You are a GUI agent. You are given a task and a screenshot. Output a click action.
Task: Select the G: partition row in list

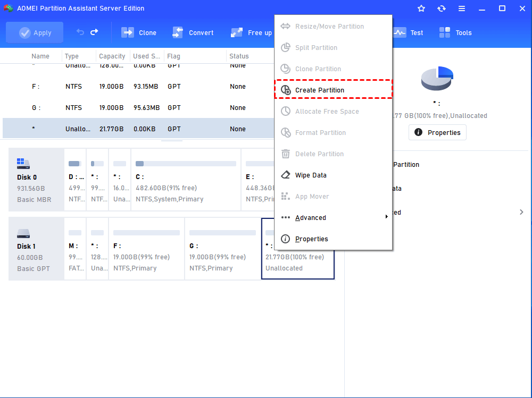tap(138, 107)
